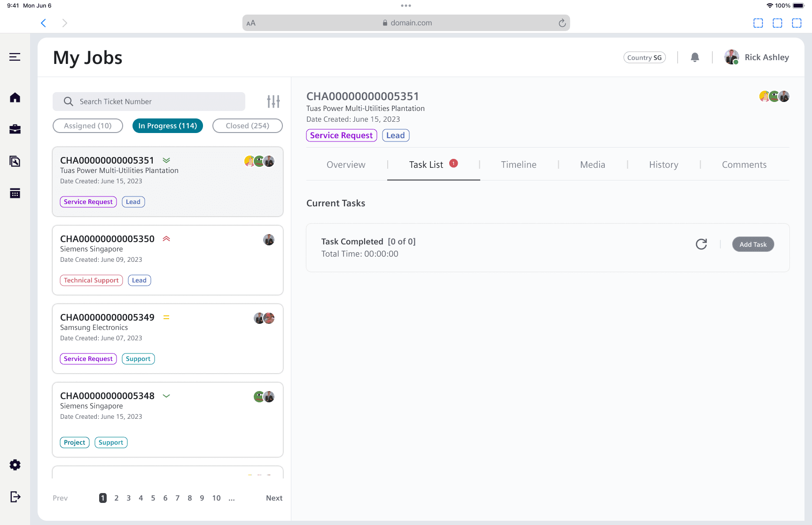Click the Project tag on ticket 5348

click(x=75, y=442)
